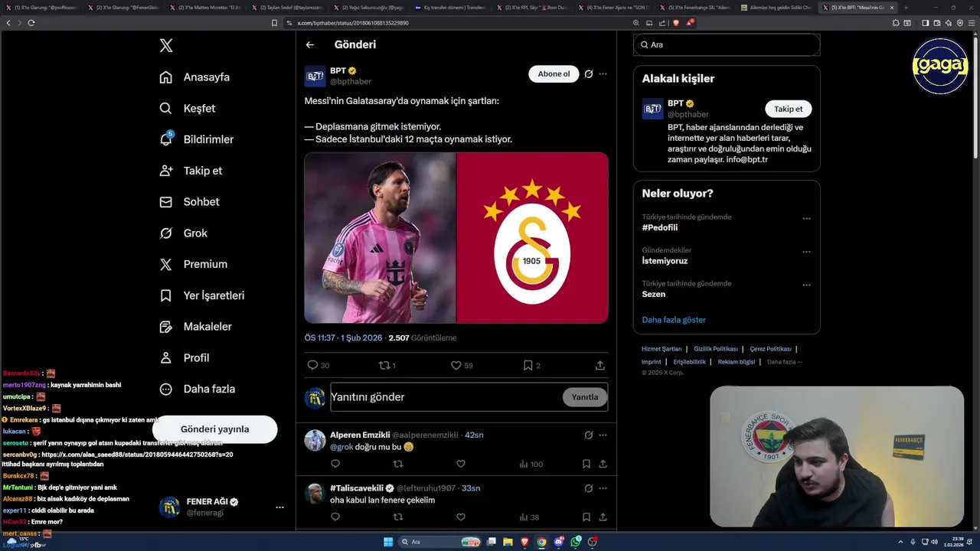
Task: Open Alperen Emzikli's profile name
Action: 360,435
